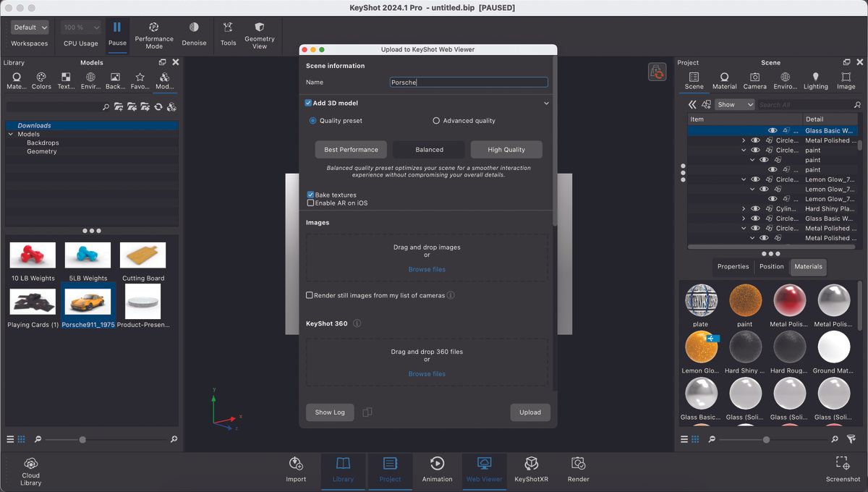Switch Library to grid view icon
The image size is (868, 492).
21,439
